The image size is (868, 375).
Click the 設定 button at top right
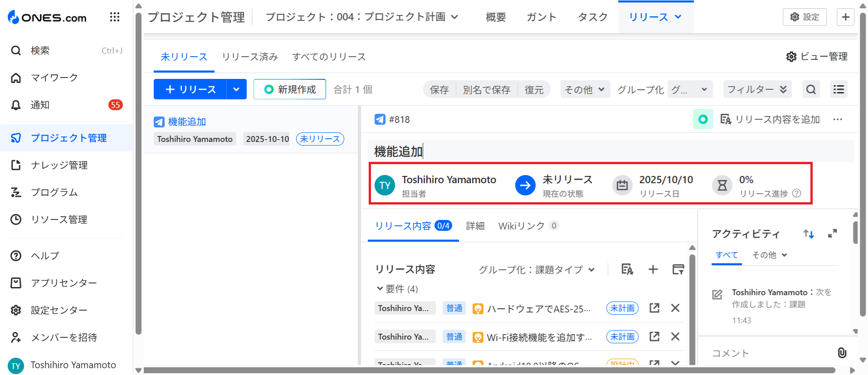pyautogui.click(x=805, y=17)
